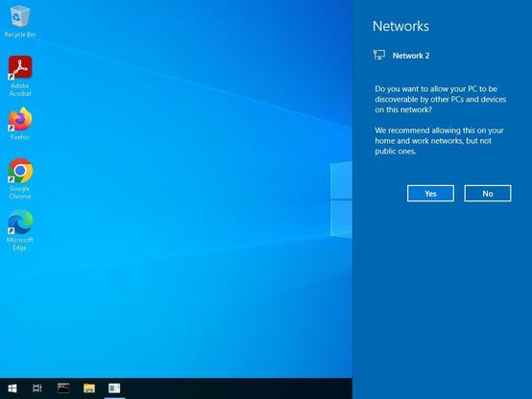532x399 pixels.
Task: Click the 'We recommend allowing this' text
Action: tap(439, 141)
